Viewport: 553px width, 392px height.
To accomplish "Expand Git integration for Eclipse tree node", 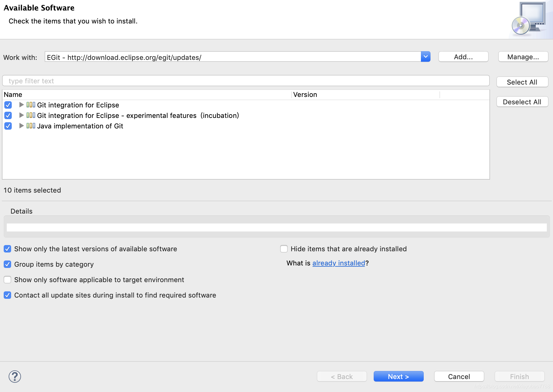I will [x=21, y=105].
